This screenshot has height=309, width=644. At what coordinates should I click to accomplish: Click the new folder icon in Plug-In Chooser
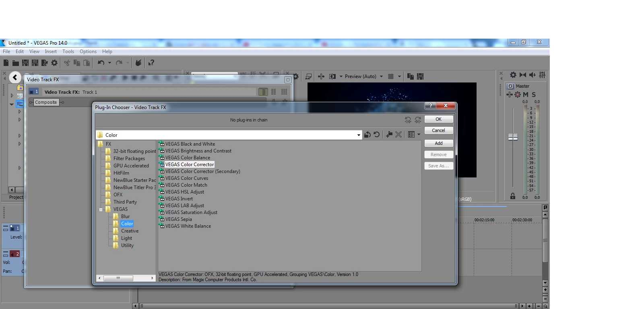point(389,135)
